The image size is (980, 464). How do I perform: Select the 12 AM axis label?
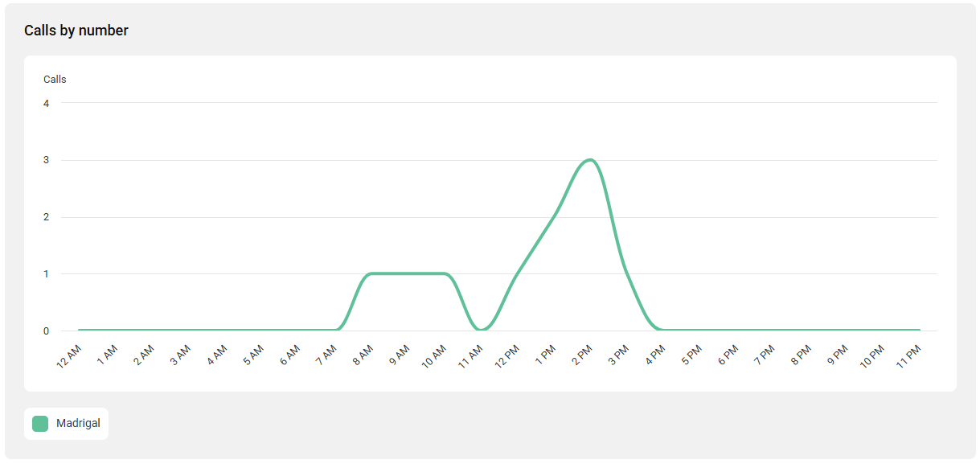pyautogui.click(x=68, y=355)
